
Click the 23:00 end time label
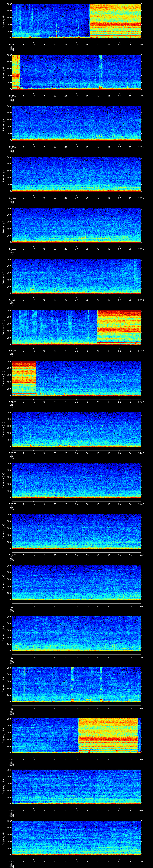(141, 453)
